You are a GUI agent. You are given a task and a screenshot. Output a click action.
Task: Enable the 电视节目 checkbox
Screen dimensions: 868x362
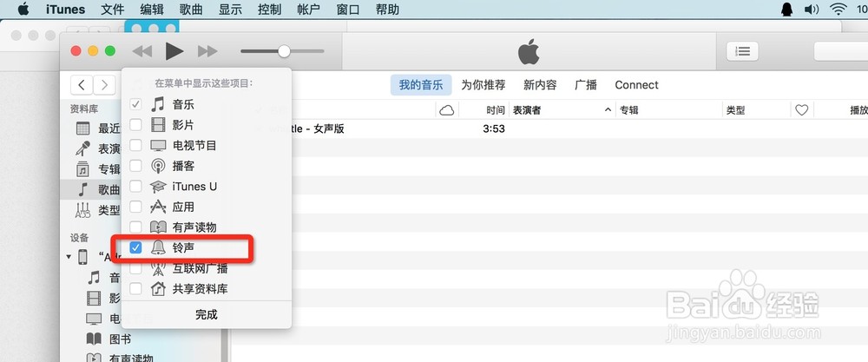tap(135, 145)
